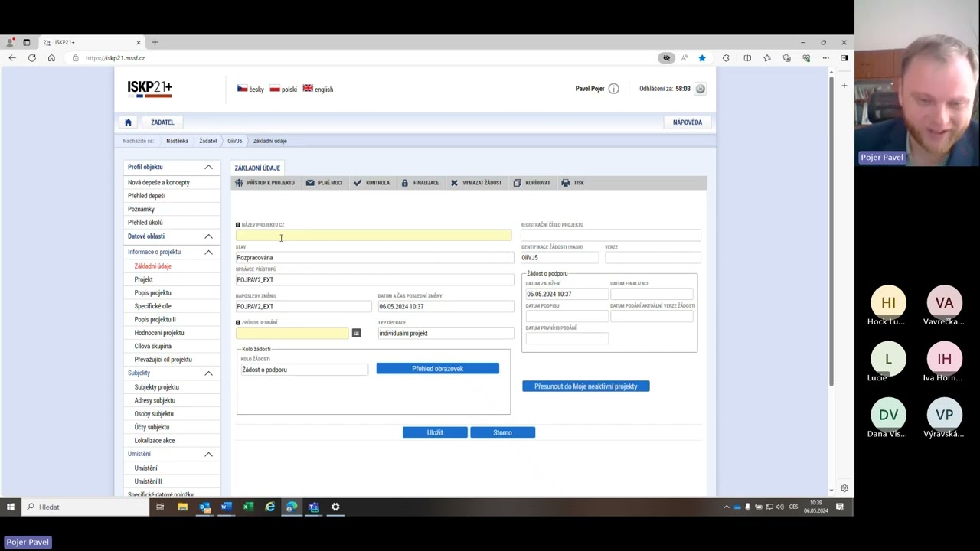
Task: Open the ŽADATEL menu button
Action: [162, 122]
